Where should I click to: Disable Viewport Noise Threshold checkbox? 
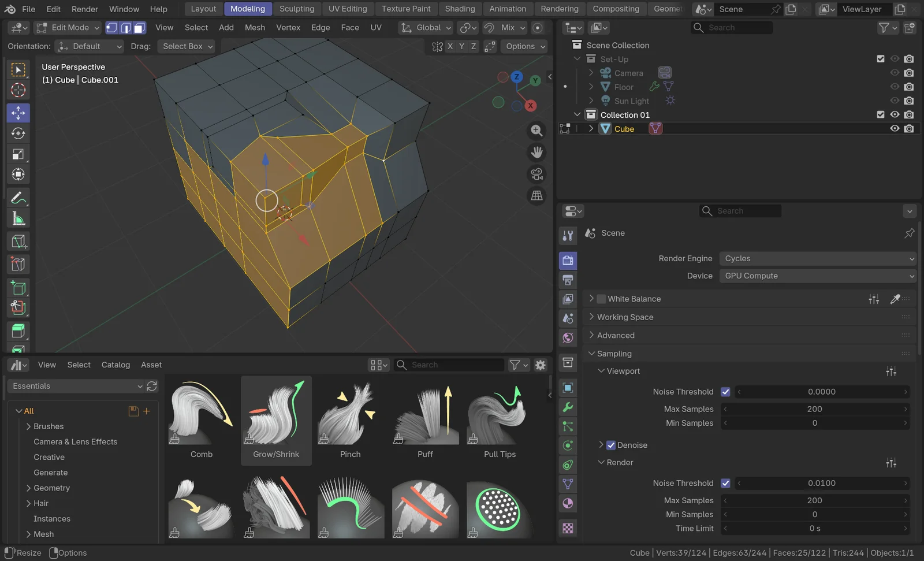coord(725,392)
